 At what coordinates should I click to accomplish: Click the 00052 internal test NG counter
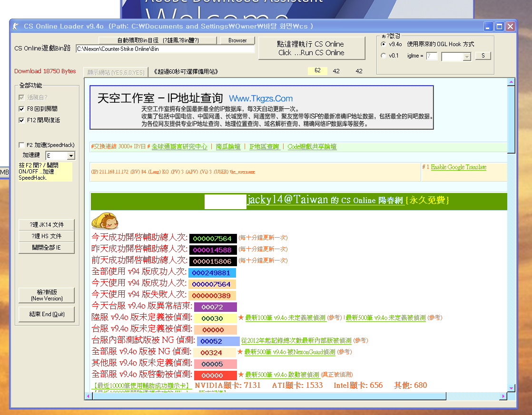(x=218, y=341)
